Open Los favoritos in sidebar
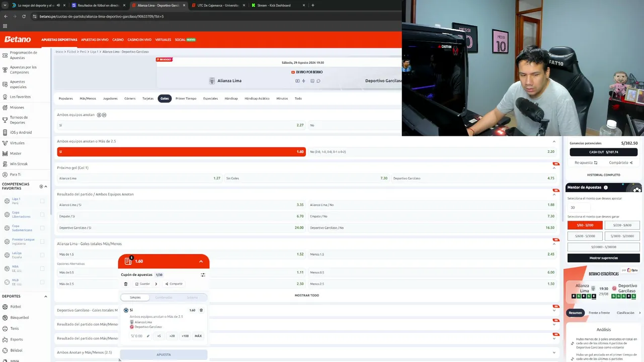Image resolution: width=644 pixels, height=362 pixels. click(20, 97)
